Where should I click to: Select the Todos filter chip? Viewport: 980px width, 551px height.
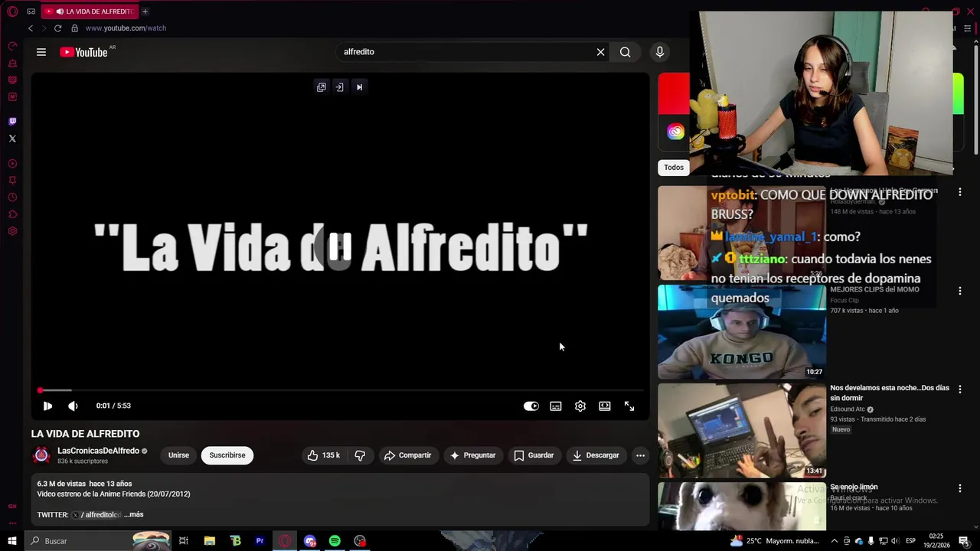click(674, 168)
